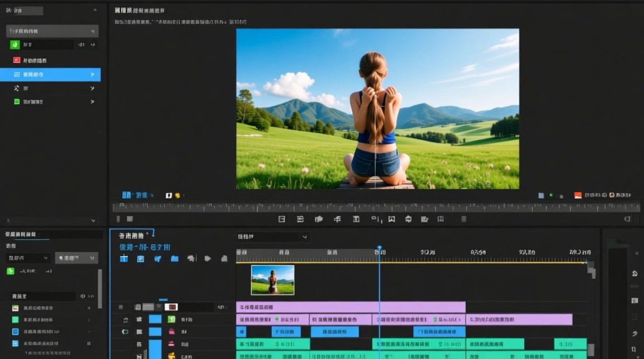The image size is (644, 359).
Task: Click the first transport icon under the preview ruler
Action: click(x=282, y=219)
